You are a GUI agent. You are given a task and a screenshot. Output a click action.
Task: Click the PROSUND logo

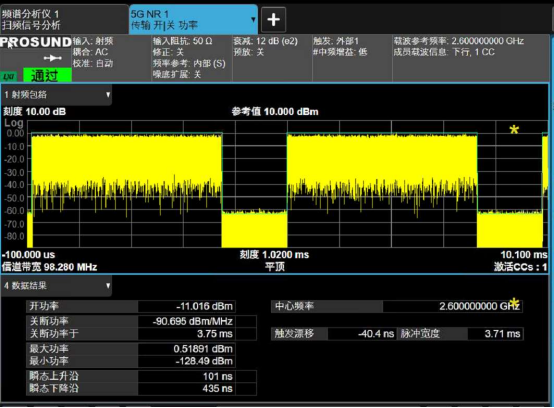coord(36,42)
